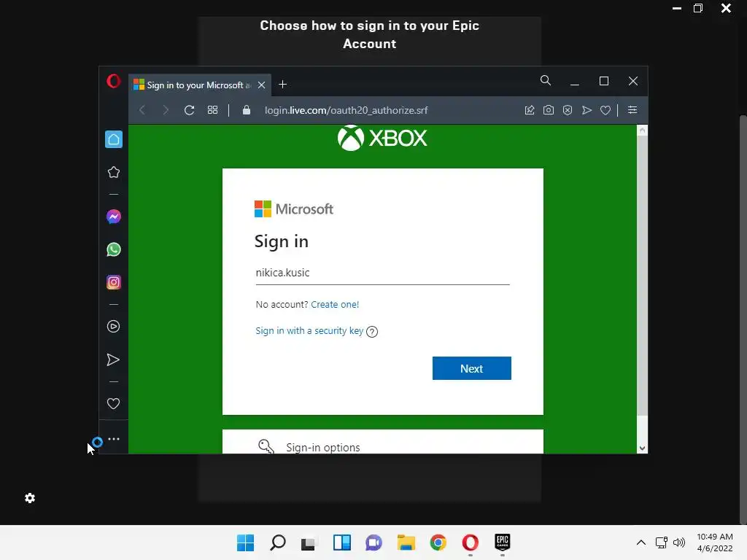Screen dimensions: 747x560
Task: Open Pinboards heart in Opera sidebar
Action: coord(113,403)
